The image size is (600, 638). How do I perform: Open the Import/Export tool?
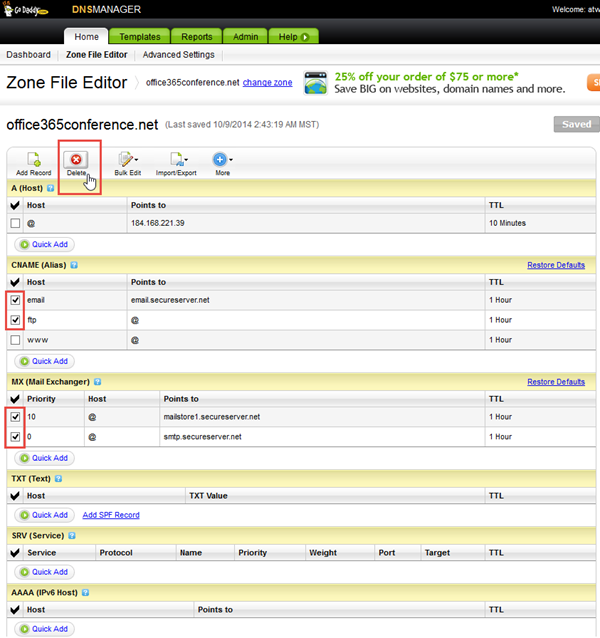[x=176, y=160]
